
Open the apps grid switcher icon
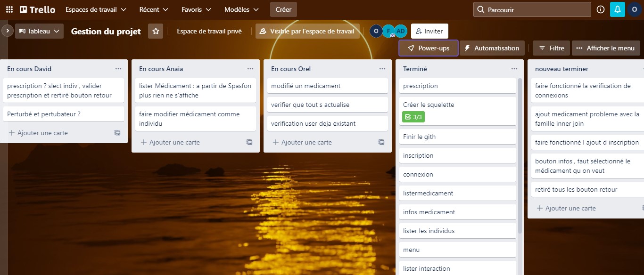[x=9, y=9]
